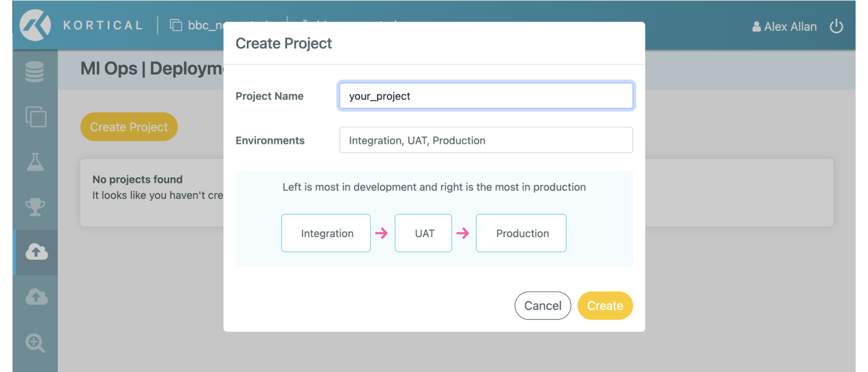Click the UAT stage box
The image size is (868, 372).
click(423, 233)
